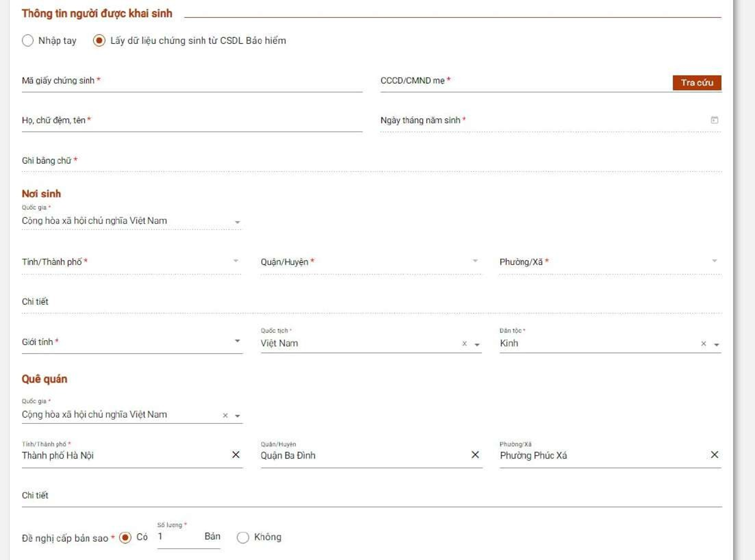Select Lấy dữ liệu chứng sinh từ CSDL Bảo hiểm
The height and width of the screenshot is (560, 755).
tap(99, 40)
